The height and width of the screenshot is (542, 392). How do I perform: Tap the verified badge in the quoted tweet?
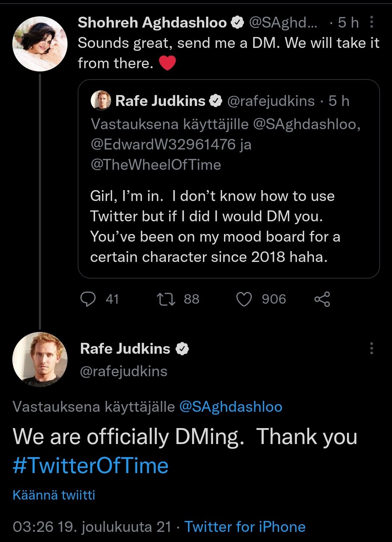coord(216,101)
